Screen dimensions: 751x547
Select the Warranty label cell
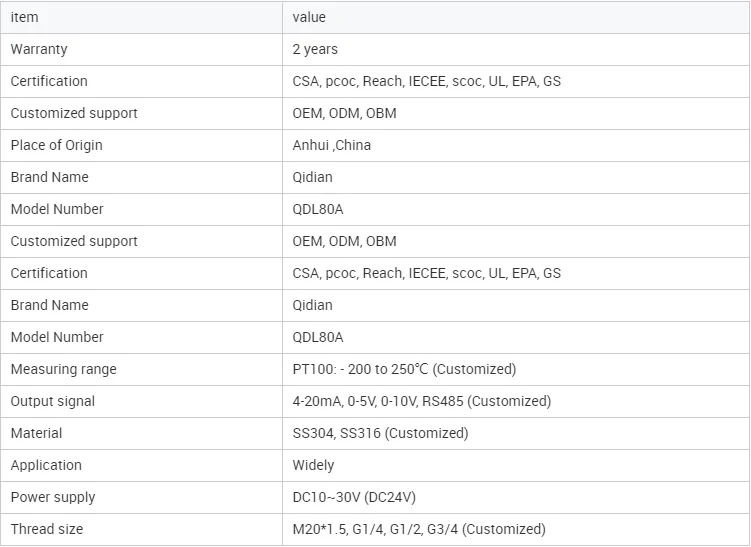click(39, 49)
